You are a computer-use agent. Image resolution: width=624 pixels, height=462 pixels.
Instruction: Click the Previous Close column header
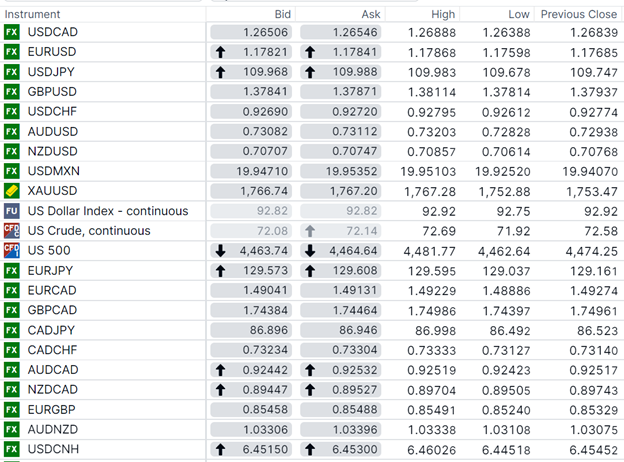point(578,14)
